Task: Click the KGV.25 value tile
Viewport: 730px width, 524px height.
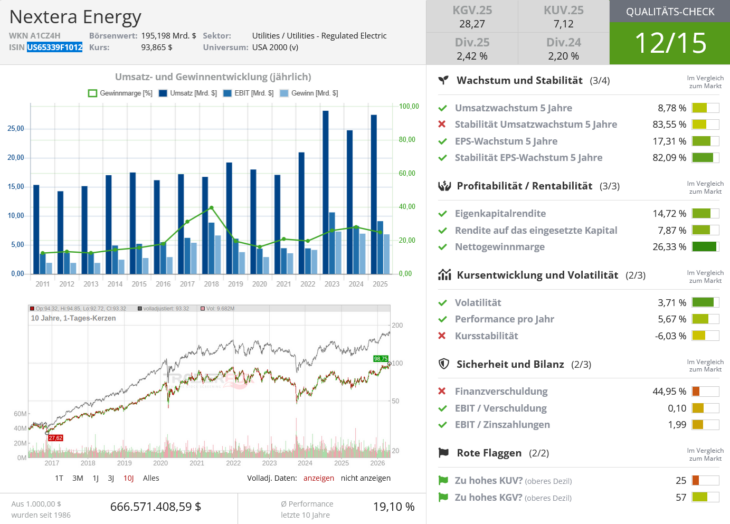Action: pyautogui.click(x=472, y=17)
